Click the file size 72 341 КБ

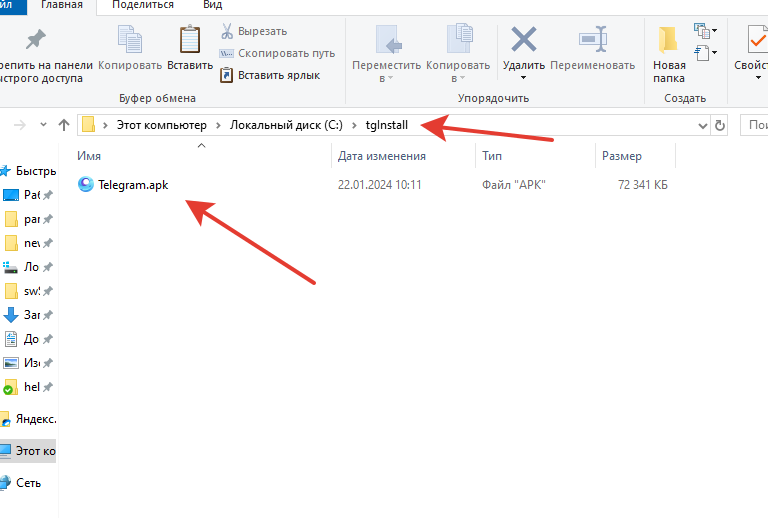[643, 185]
